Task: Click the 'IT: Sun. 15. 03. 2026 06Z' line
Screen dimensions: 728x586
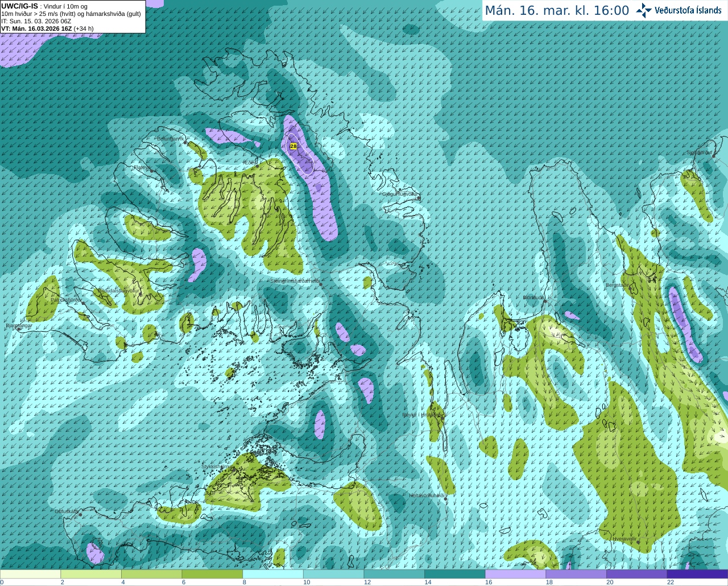Action: point(36,21)
